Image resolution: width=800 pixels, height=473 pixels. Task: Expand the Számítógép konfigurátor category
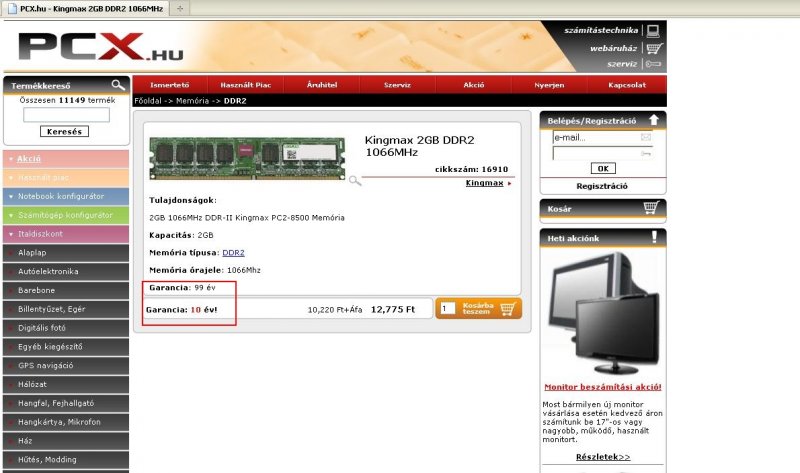point(66,215)
